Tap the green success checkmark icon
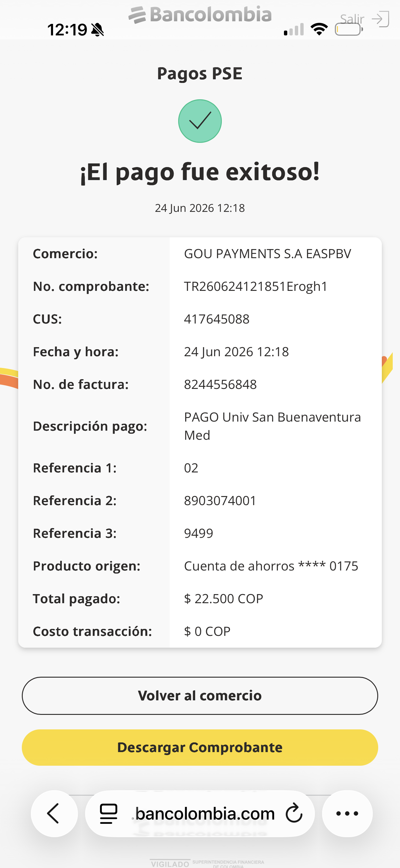This screenshot has height=868, width=400. 200,121
